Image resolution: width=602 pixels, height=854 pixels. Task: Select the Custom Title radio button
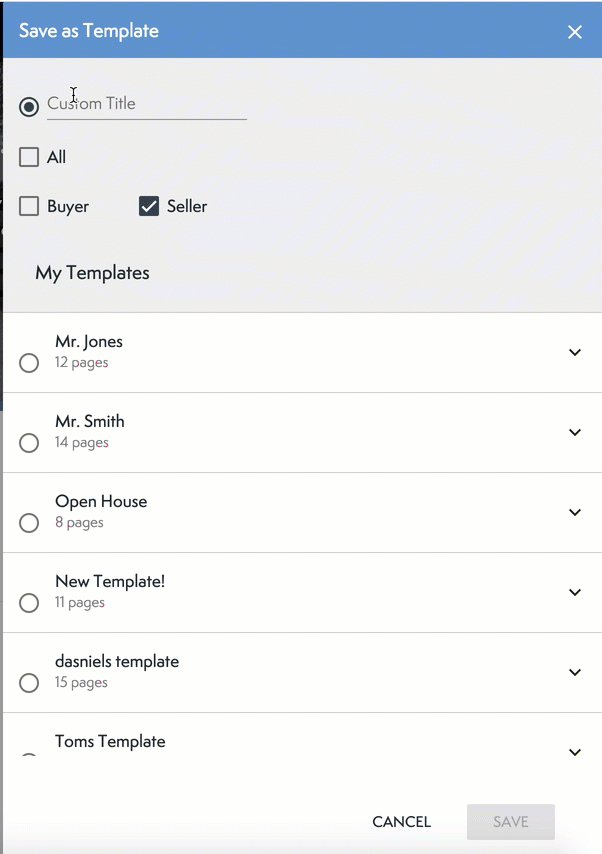coord(29,106)
